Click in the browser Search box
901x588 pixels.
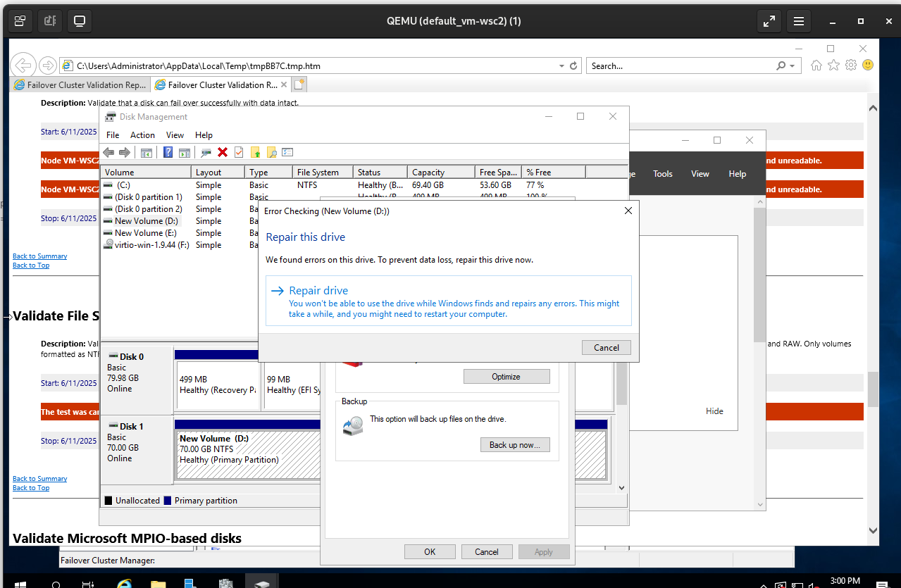point(680,66)
